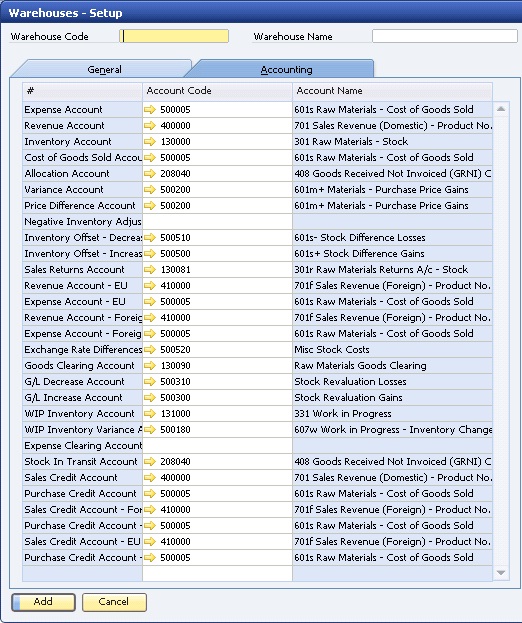This screenshot has width=522, height=623.
Task: Open link arrow in Sales Returns Account row
Action: [150, 269]
